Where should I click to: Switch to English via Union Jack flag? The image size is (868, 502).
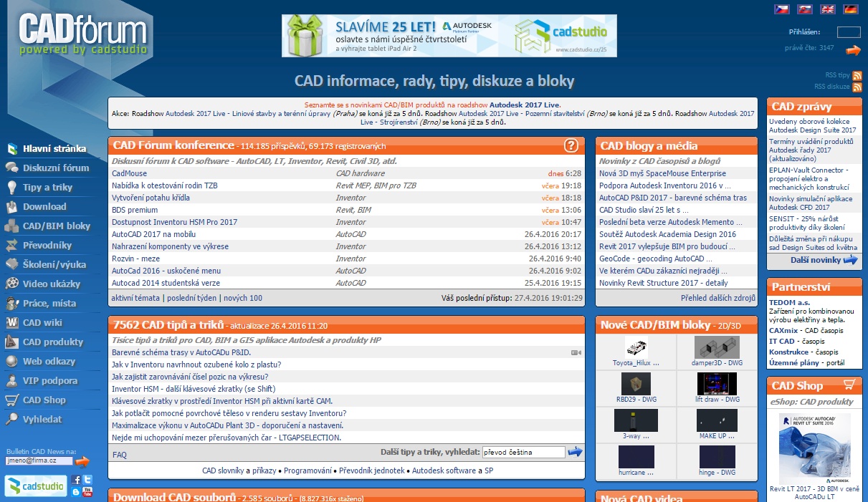click(x=827, y=9)
